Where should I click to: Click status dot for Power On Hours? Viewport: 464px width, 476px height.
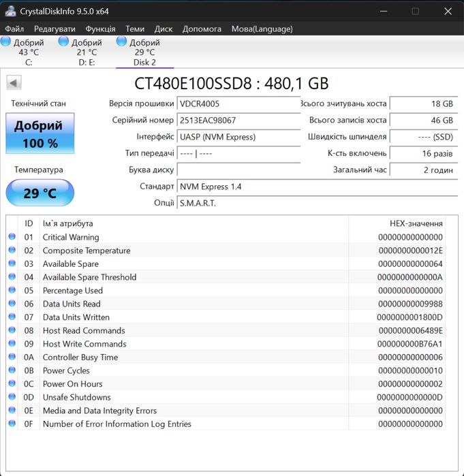(x=12, y=383)
